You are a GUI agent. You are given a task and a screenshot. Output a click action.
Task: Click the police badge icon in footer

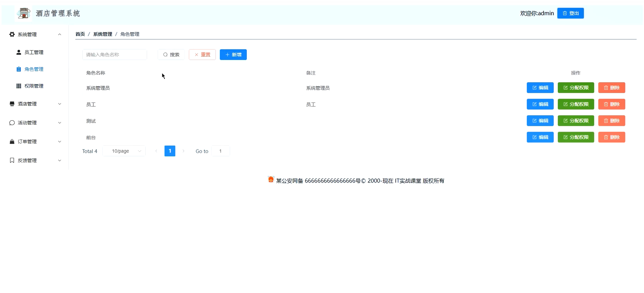coord(271,180)
